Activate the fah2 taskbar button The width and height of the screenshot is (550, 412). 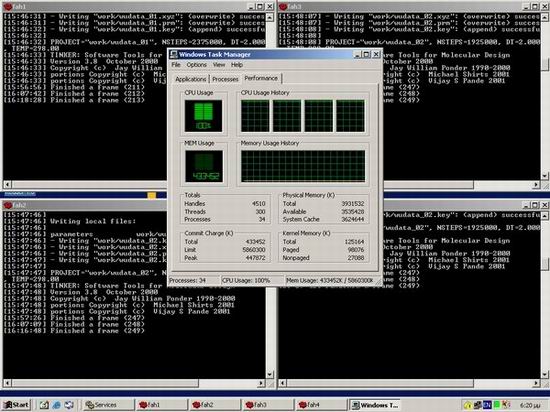click(215, 405)
